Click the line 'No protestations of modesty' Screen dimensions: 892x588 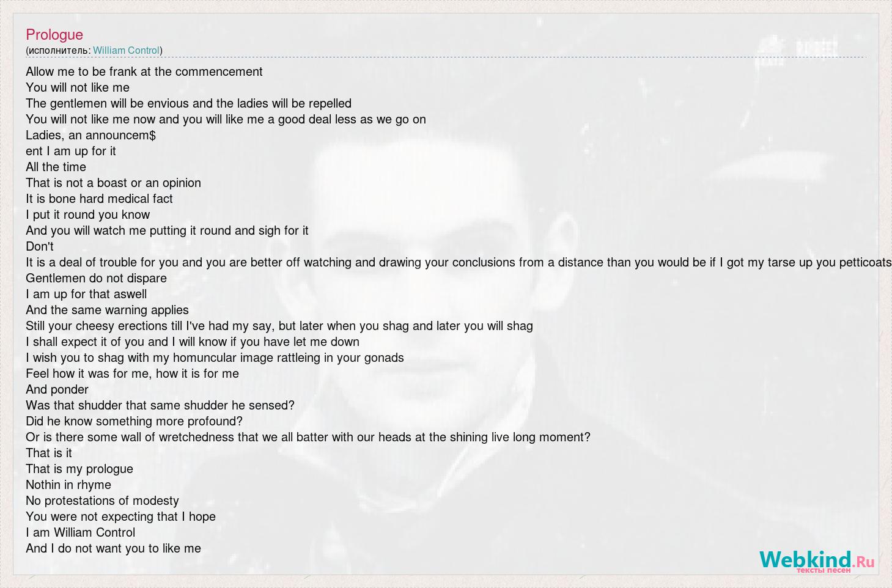point(102,501)
